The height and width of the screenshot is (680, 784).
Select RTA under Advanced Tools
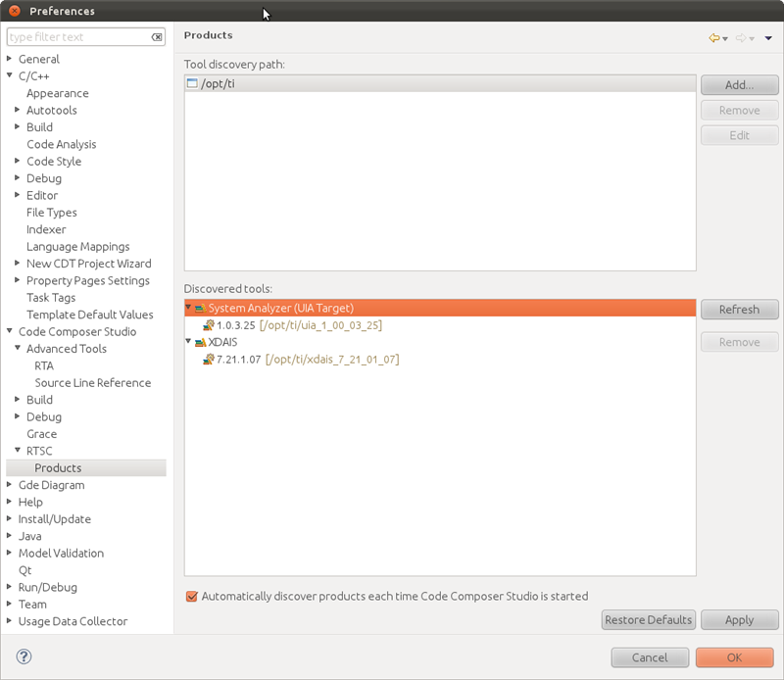point(44,365)
